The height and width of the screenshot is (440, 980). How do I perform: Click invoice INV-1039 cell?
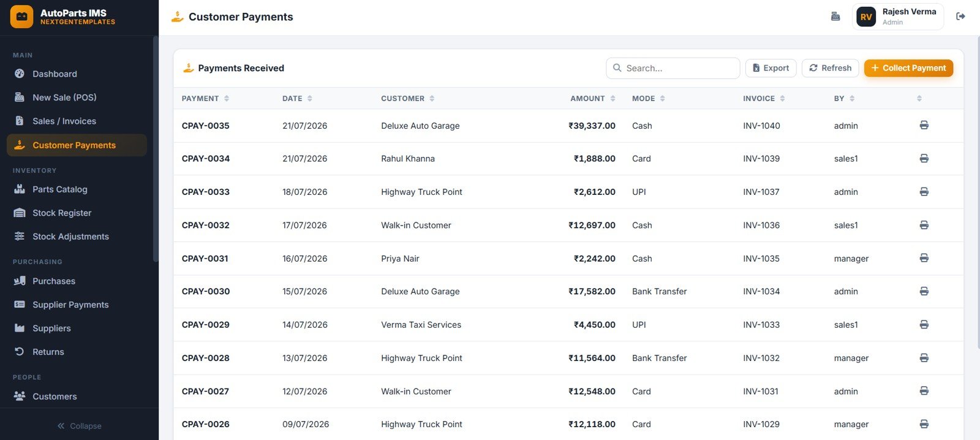pyautogui.click(x=761, y=159)
